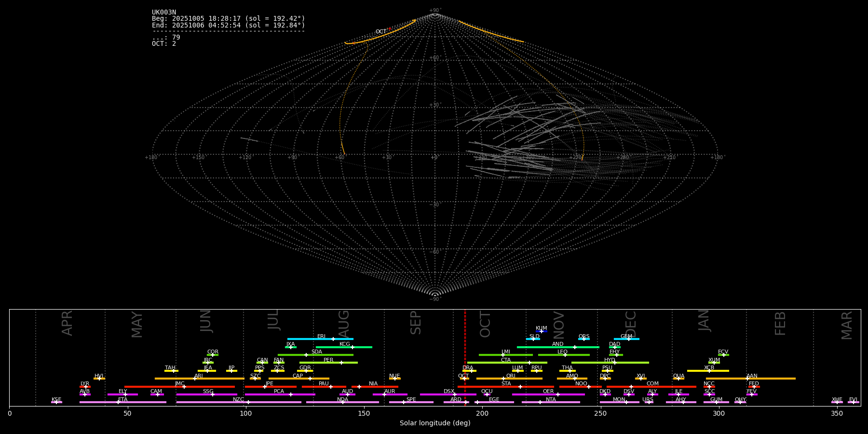Click the XHE shower label
The width and height of the screenshot is (868, 434).
837,400
